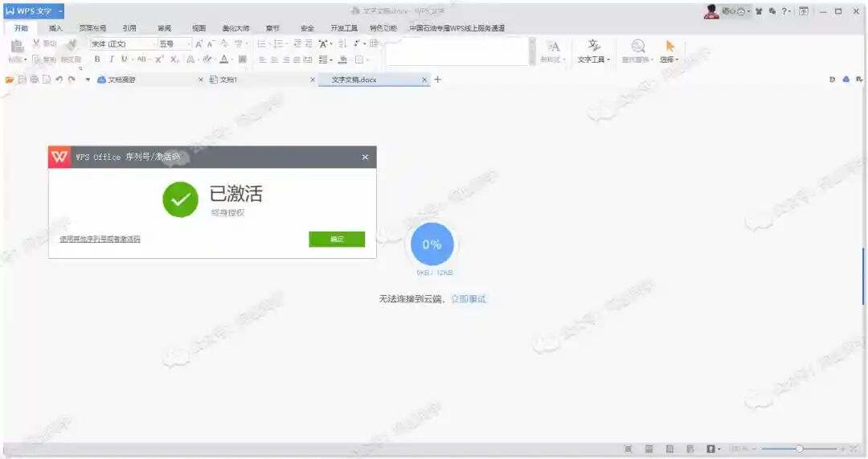This screenshot has width=868, height=459.
Task: Click the open folder icon
Action: point(10,80)
